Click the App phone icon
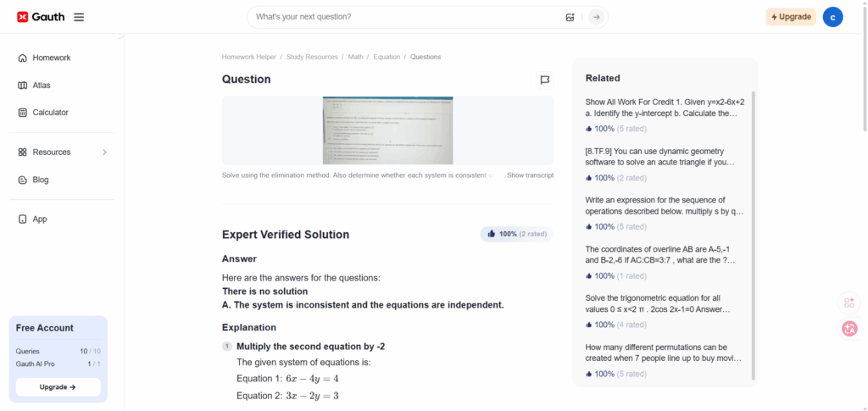 (23, 219)
